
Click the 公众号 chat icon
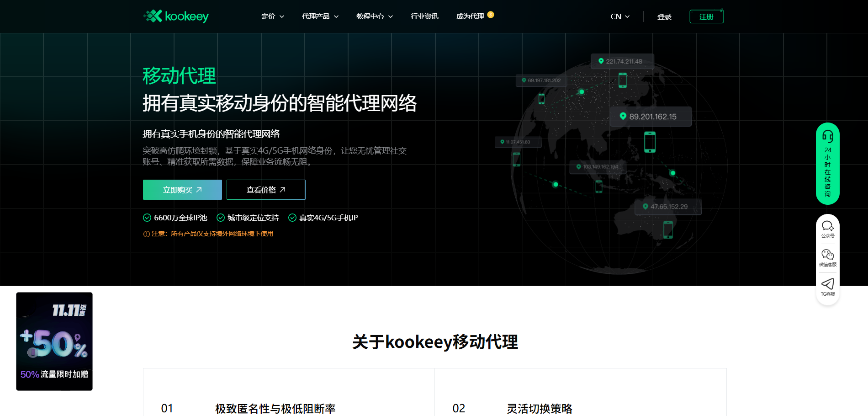point(827,225)
